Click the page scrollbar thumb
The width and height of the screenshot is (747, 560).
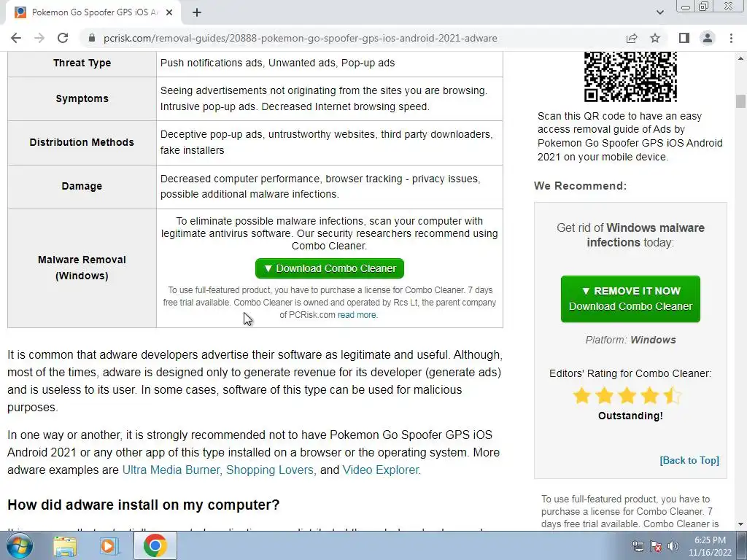740,101
